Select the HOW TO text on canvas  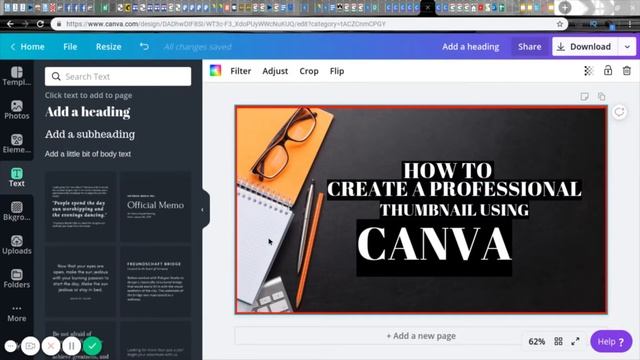(x=447, y=171)
